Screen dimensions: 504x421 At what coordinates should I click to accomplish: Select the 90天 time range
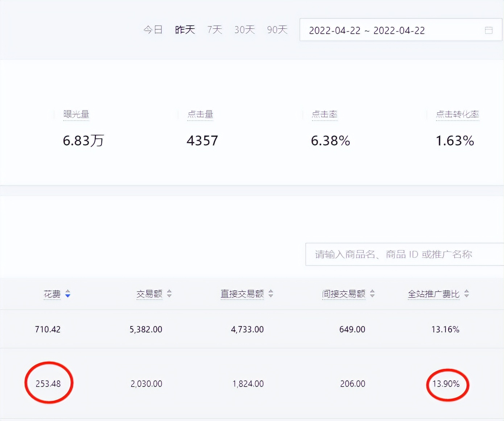(x=277, y=30)
